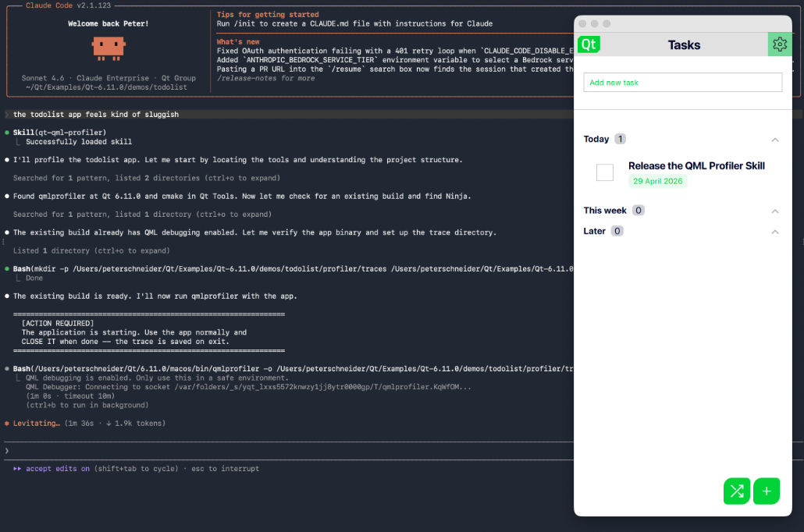804x532 pixels.
Task: Click the todolist project path text
Action: click(x=107, y=87)
